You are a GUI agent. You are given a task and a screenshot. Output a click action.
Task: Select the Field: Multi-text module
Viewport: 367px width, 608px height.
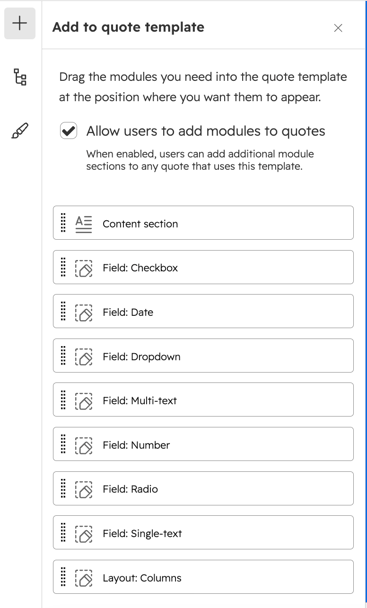click(203, 400)
